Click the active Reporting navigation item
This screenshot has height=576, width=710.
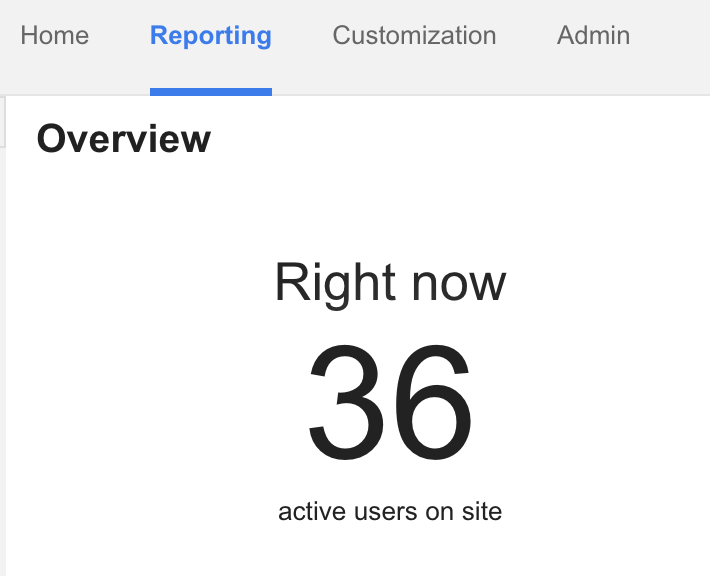click(210, 36)
